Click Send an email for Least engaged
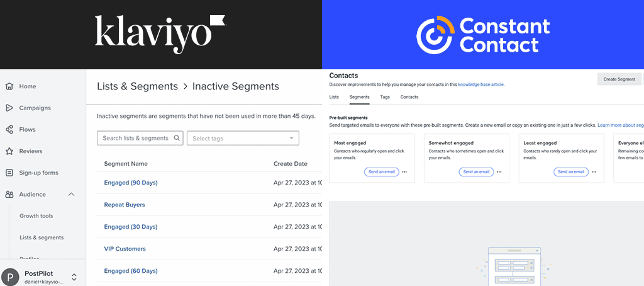The image size is (644, 286). click(x=570, y=172)
